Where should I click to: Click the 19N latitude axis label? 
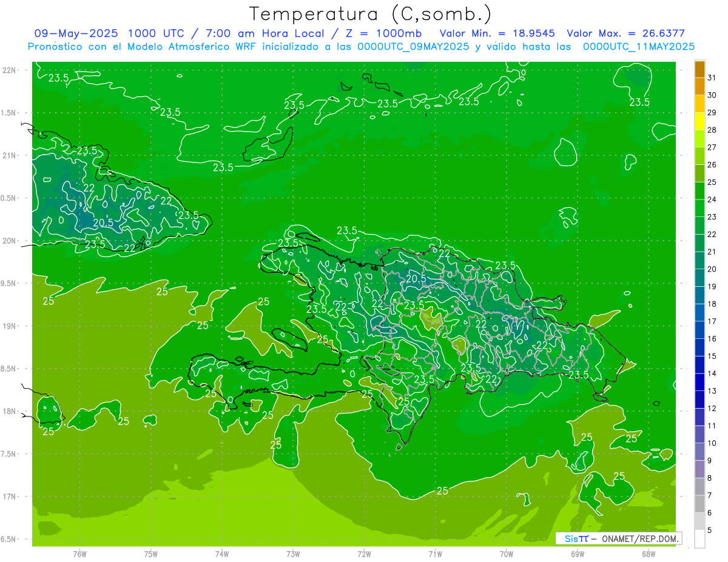tap(8, 326)
